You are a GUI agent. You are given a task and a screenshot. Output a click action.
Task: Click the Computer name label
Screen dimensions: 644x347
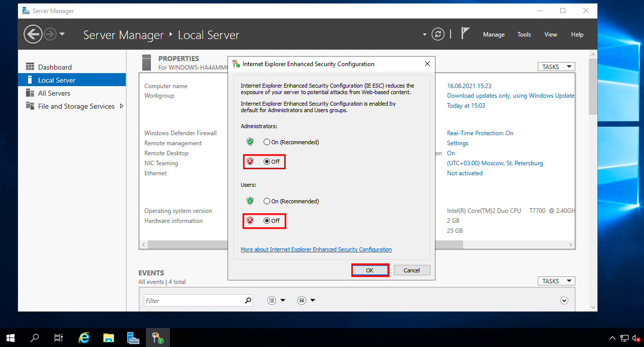click(x=166, y=86)
